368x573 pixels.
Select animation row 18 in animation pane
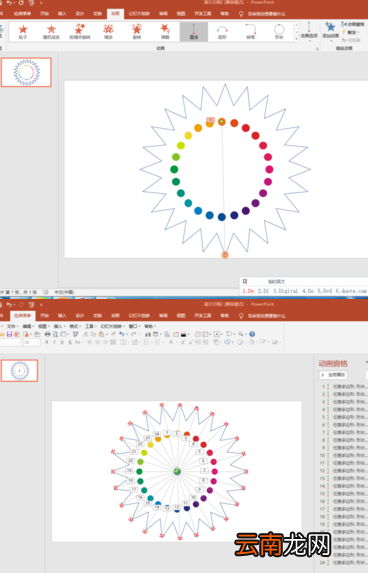(x=344, y=517)
